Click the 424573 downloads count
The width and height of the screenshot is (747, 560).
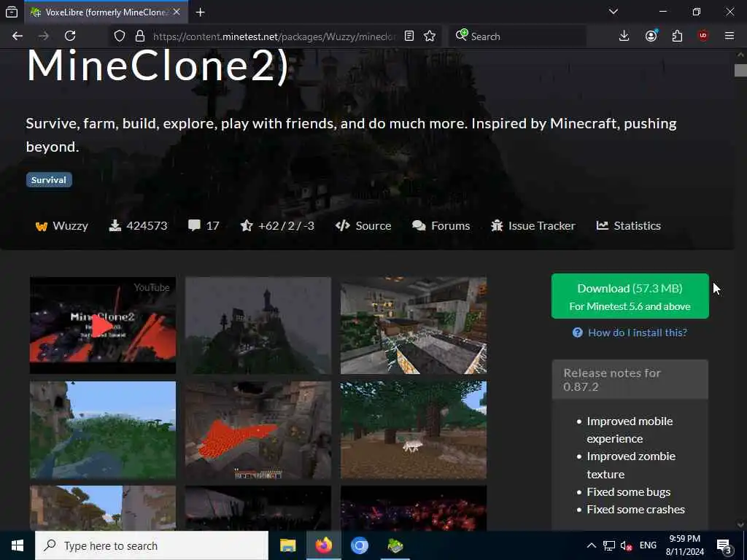pyautogui.click(x=138, y=226)
